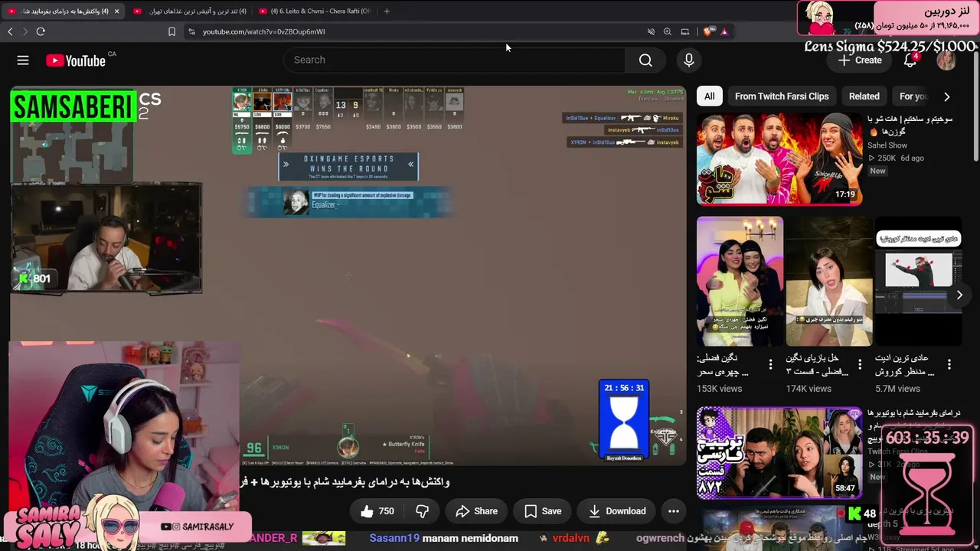
Task: Open هات شو video thumbnail with 17:19 duration
Action: click(779, 159)
